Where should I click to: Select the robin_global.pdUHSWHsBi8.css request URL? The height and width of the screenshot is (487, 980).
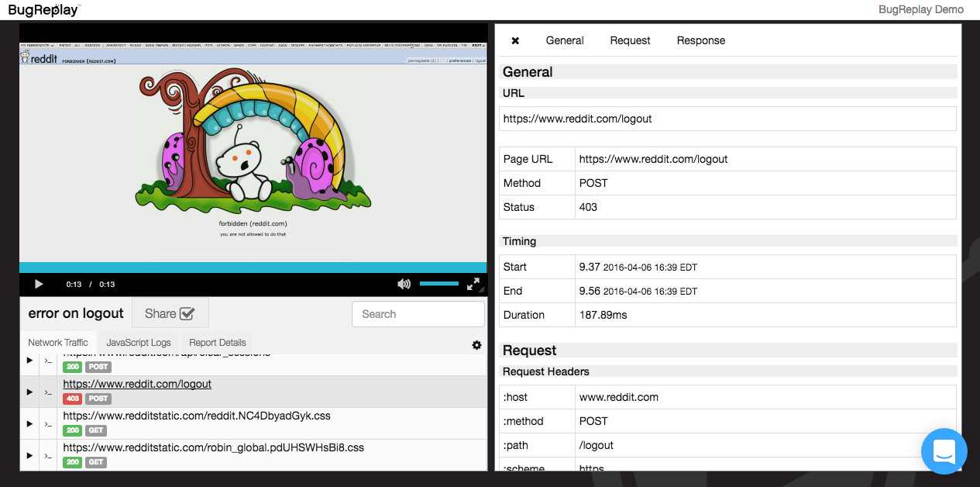(x=214, y=447)
